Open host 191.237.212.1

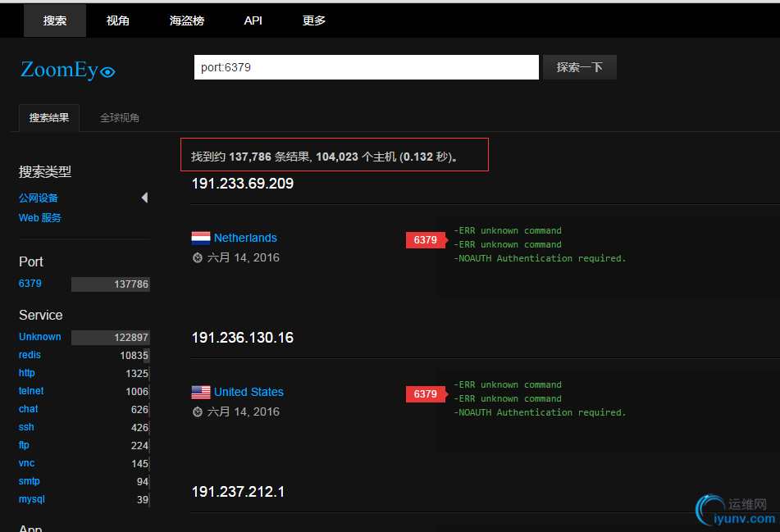tap(238, 492)
